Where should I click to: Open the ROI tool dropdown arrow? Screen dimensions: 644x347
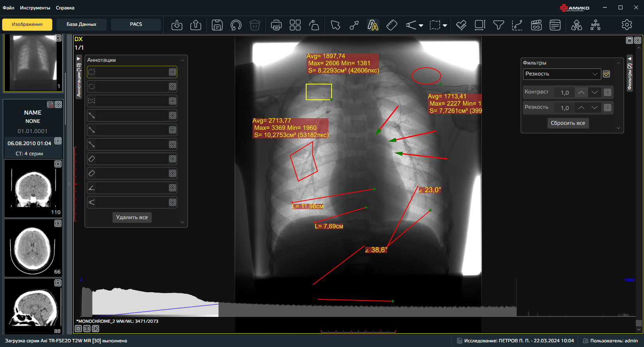pyautogui.click(x=445, y=25)
